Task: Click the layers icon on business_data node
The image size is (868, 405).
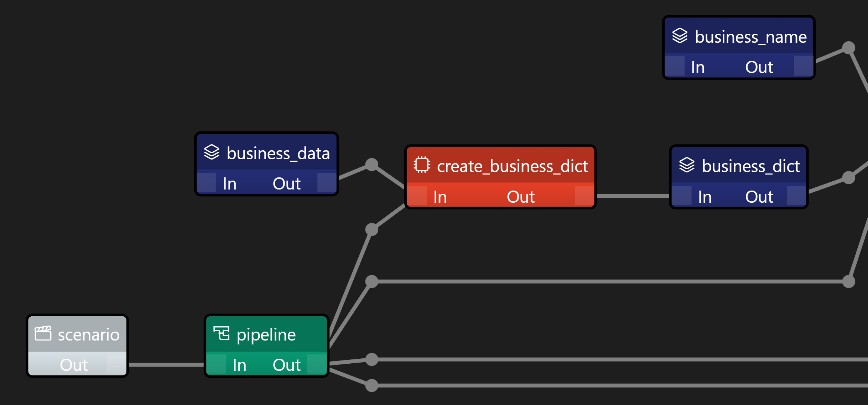Action: 212,152
